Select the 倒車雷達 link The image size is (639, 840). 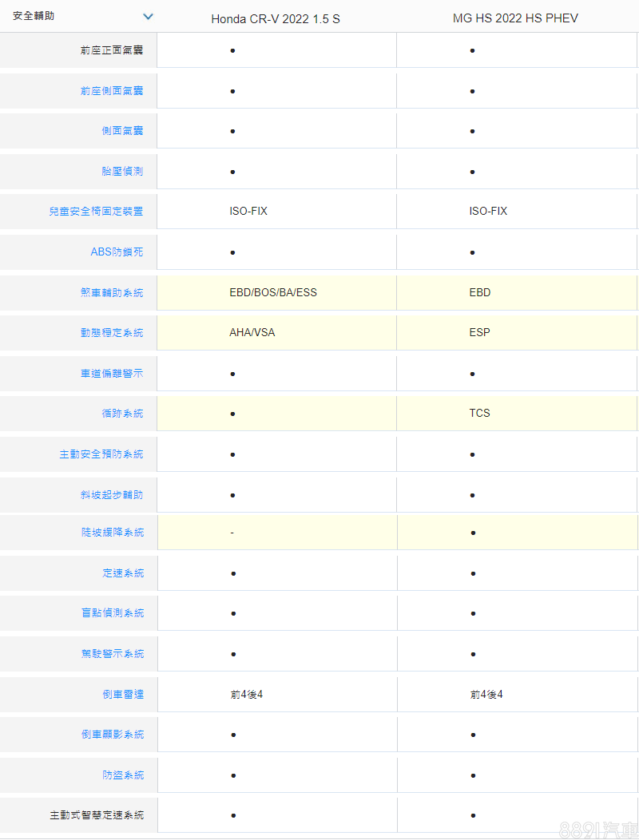123,695
